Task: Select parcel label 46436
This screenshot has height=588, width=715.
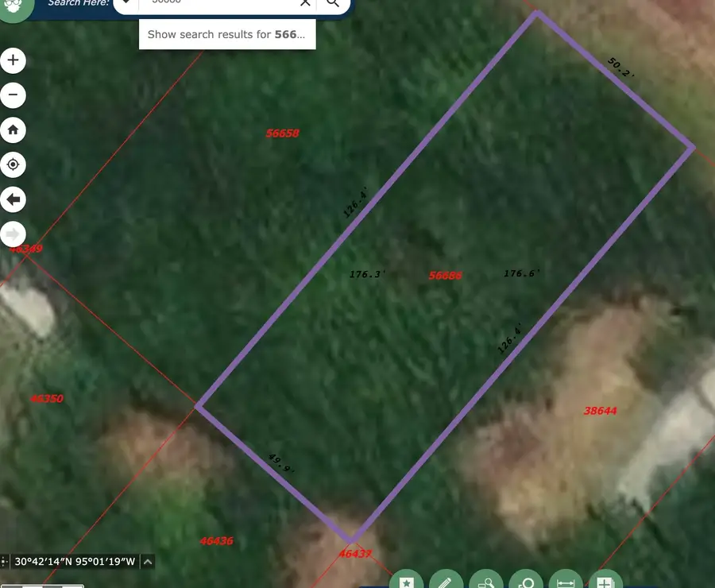Action: point(216,541)
